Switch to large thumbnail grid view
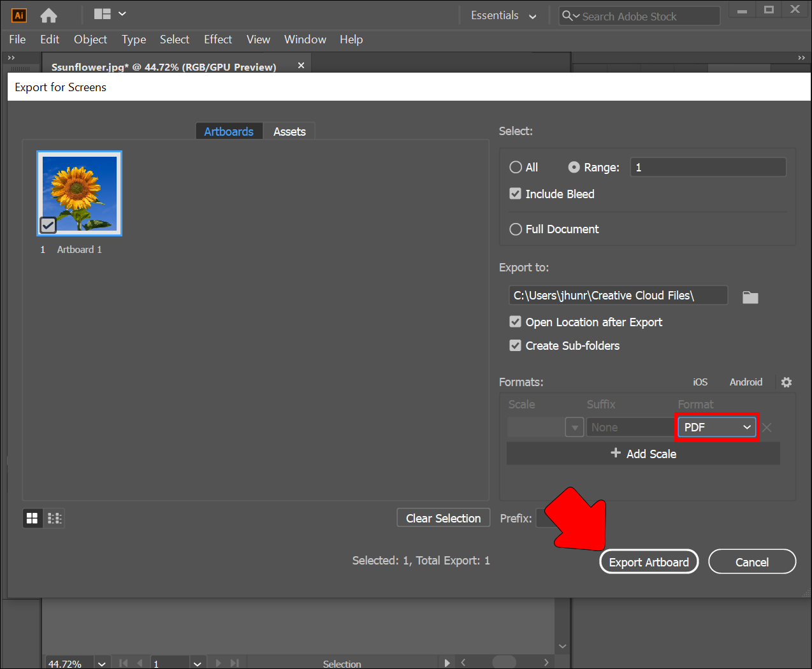 click(32, 519)
